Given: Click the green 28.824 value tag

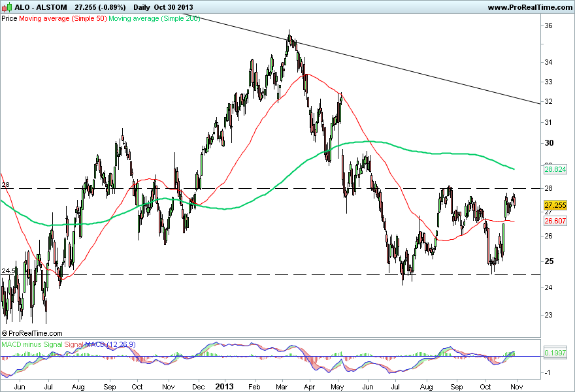Looking at the screenshot, I should (x=555, y=169).
